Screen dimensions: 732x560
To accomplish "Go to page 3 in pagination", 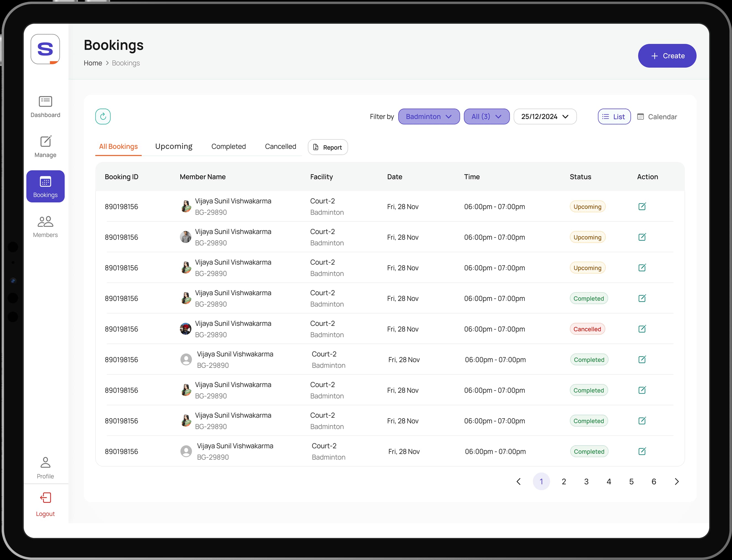I will [x=586, y=481].
